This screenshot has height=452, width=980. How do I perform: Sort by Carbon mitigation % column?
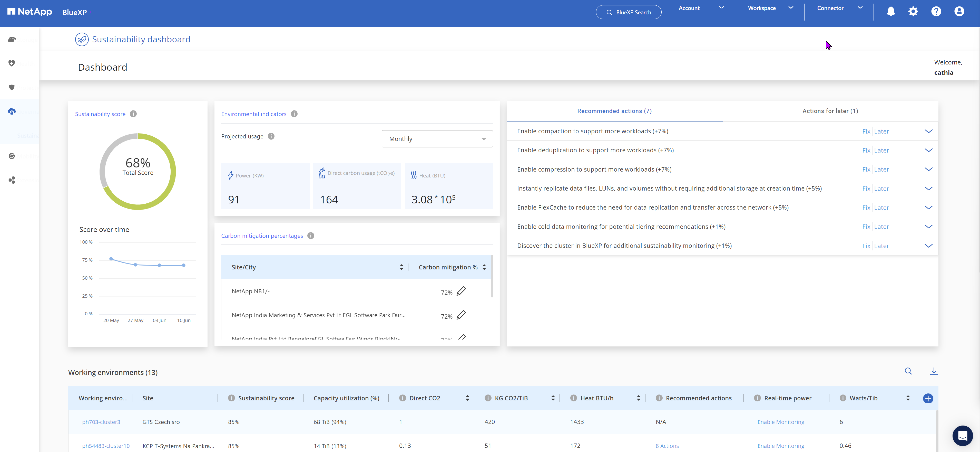coord(484,267)
